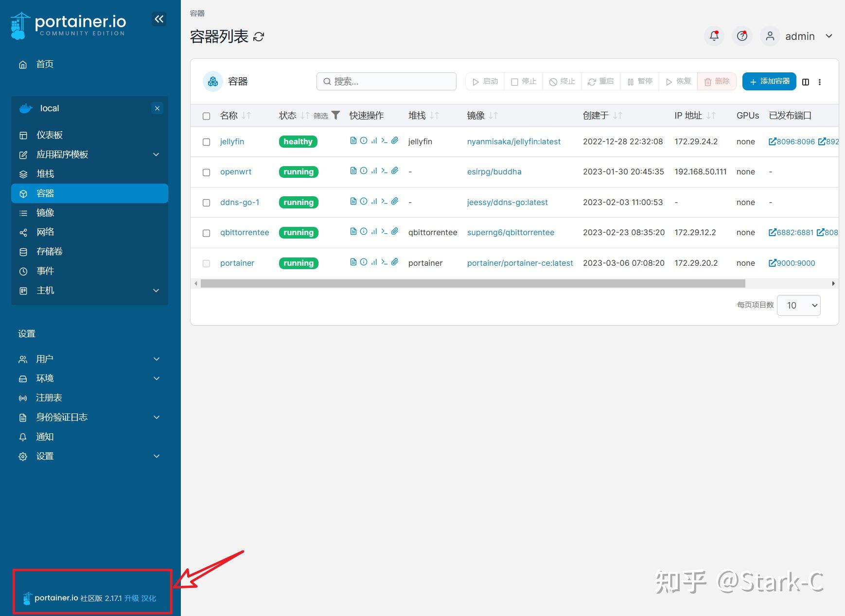Select the jellyfin container row checkbox

coord(206,142)
